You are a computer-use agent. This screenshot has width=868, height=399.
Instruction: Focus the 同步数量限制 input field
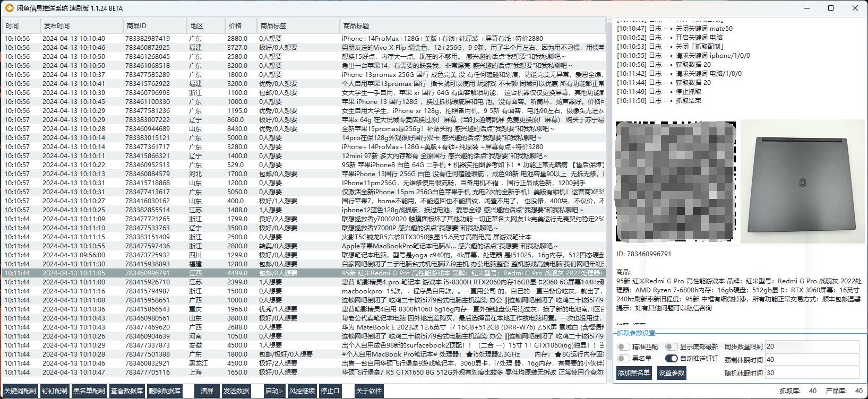tap(812, 346)
